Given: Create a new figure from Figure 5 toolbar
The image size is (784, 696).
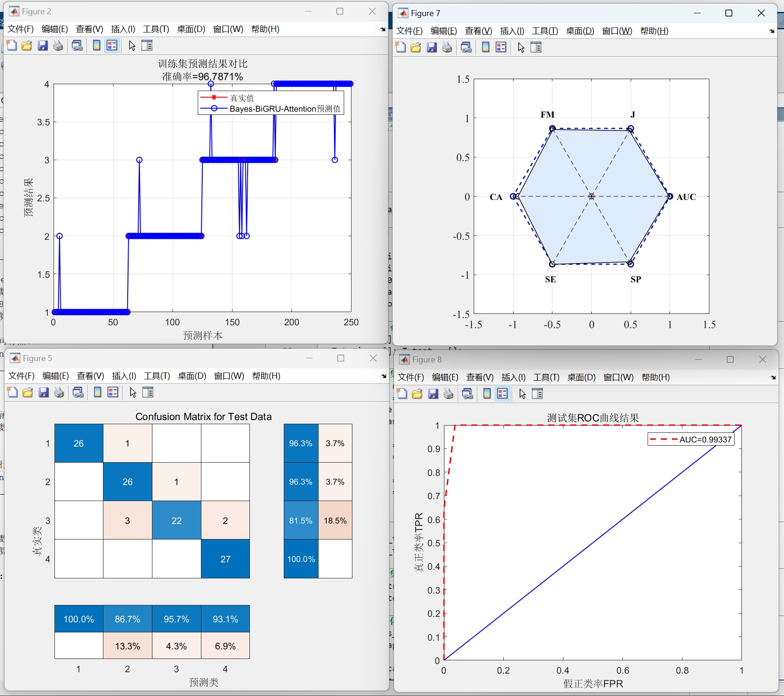Looking at the screenshot, I should click(x=12, y=393).
